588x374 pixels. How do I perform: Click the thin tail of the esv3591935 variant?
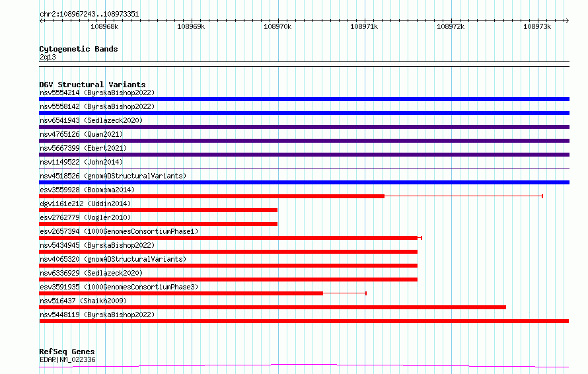tap(344, 293)
